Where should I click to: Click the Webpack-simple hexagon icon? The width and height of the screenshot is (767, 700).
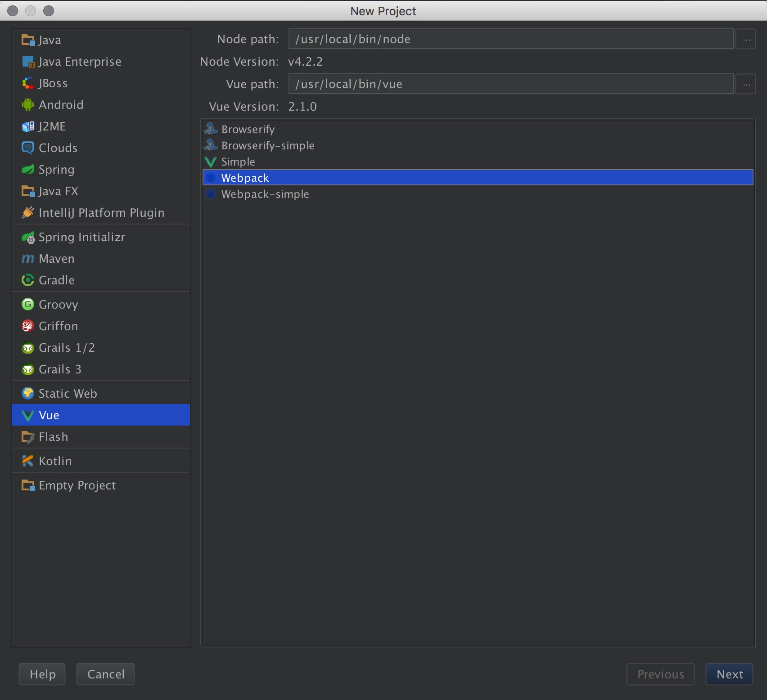[211, 194]
